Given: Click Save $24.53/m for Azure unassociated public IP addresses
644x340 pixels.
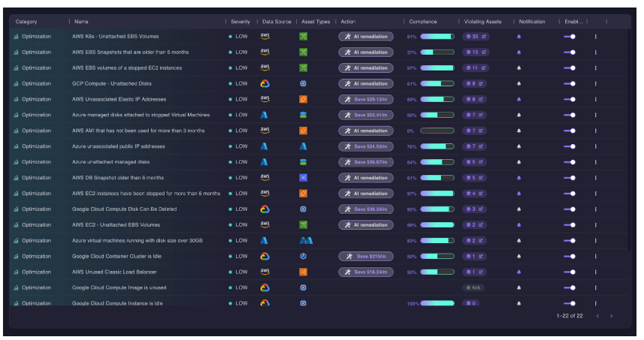Looking at the screenshot, I should pyautogui.click(x=365, y=146).
